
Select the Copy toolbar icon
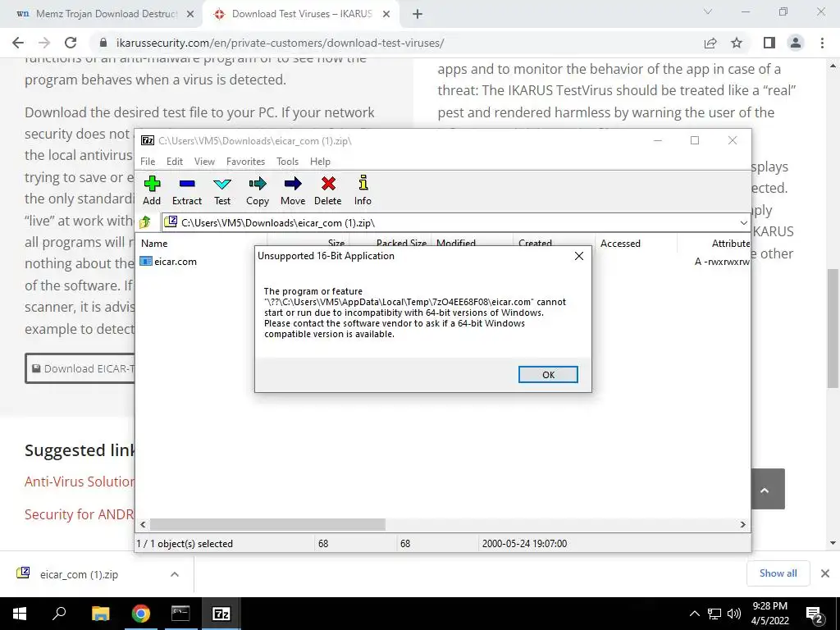point(257,190)
